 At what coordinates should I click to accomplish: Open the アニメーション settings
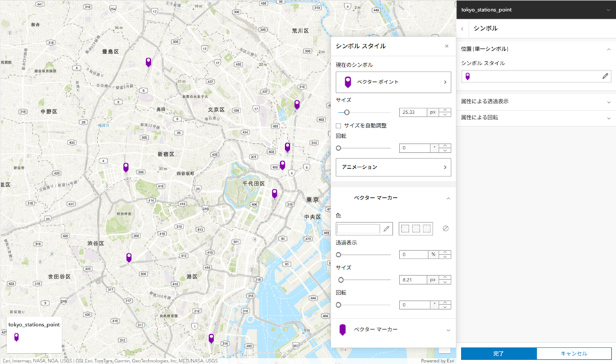pos(394,167)
